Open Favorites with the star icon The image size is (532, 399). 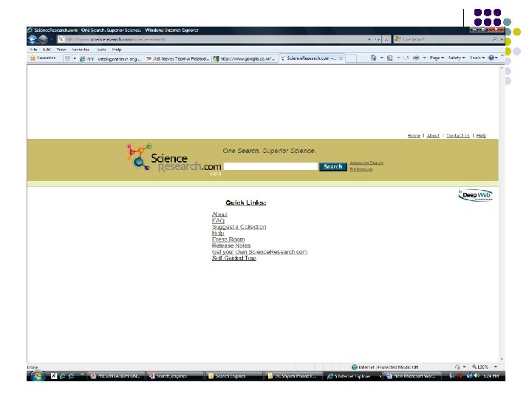[x=33, y=58]
